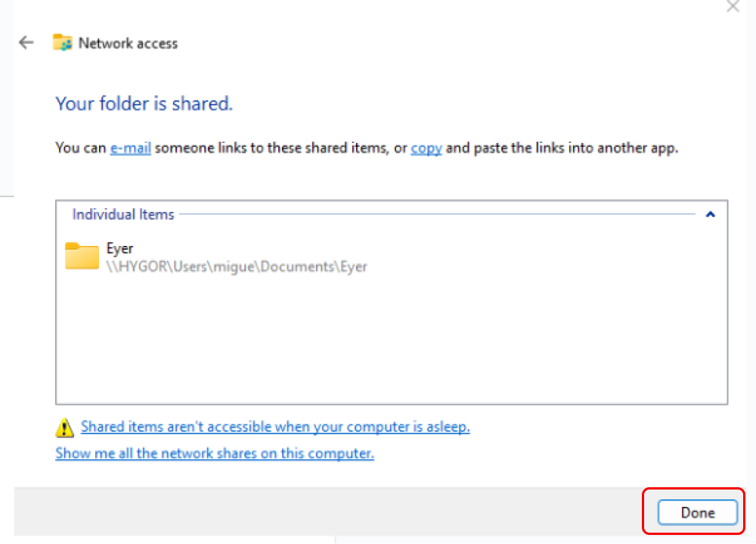Click the Network access folder icon
The image size is (756, 544).
[62, 43]
